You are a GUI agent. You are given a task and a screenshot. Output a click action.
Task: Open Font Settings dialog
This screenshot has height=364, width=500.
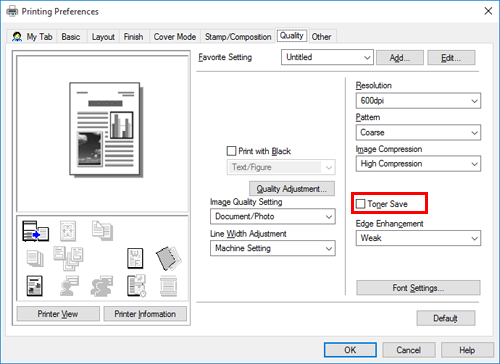[418, 288]
